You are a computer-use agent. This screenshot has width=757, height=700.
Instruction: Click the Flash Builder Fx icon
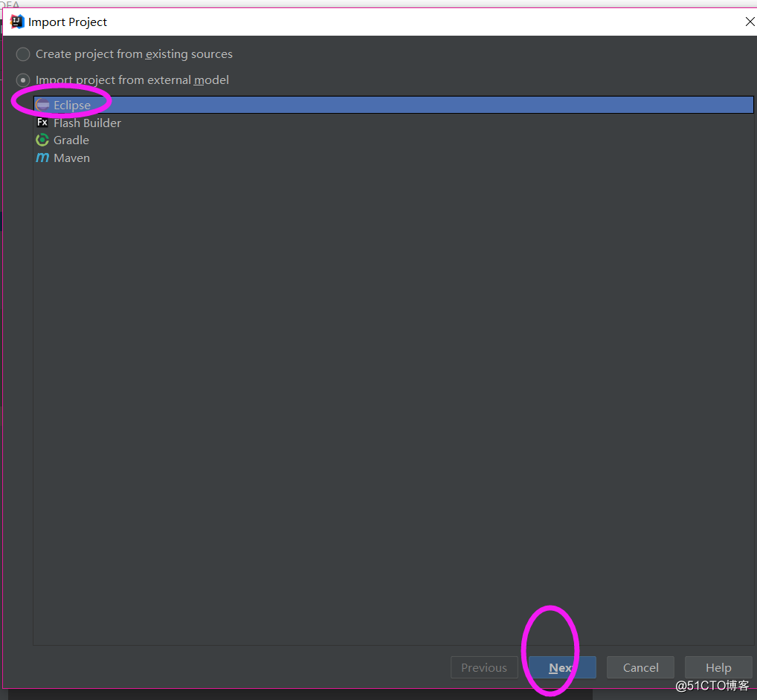pyautogui.click(x=42, y=123)
